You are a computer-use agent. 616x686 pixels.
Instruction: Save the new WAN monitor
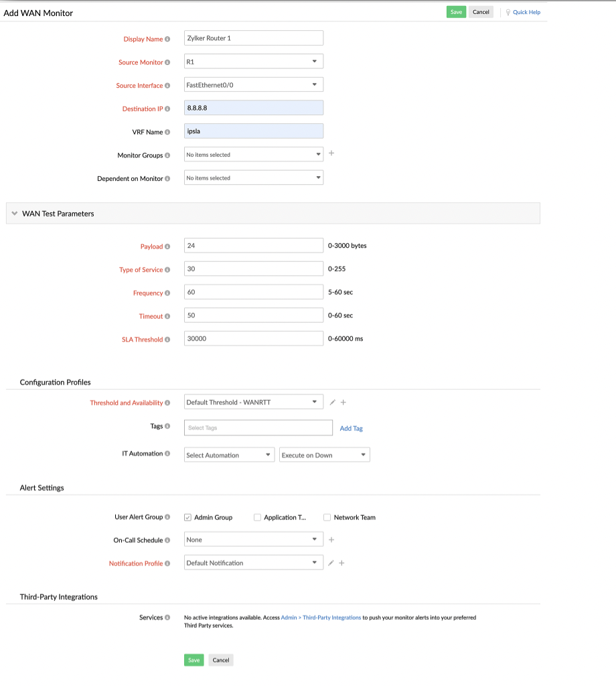[456, 11]
